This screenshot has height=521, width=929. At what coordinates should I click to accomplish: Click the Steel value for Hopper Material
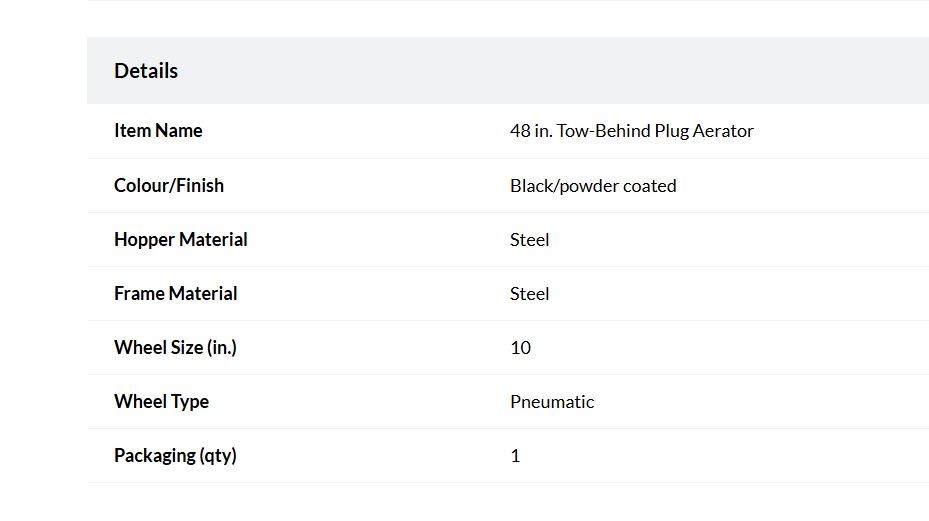tap(530, 239)
